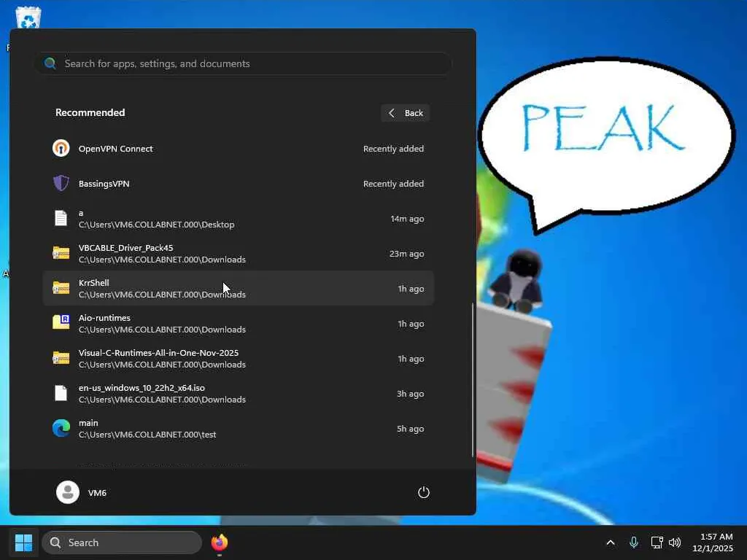This screenshot has height=560, width=747.
Task: Click 'Recently added' next to BassingsVPN
Action: coord(393,184)
